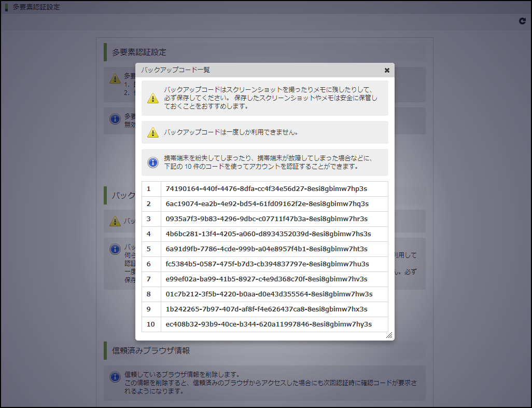
Task: Click row number 5 cell in the code table
Action: (x=151, y=249)
